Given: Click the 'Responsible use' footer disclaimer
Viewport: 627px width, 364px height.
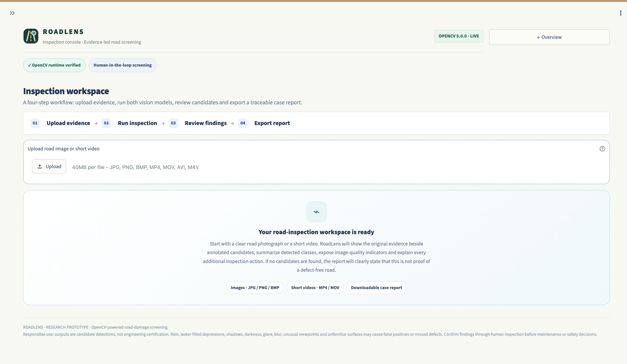Looking at the screenshot, I should (310, 334).
